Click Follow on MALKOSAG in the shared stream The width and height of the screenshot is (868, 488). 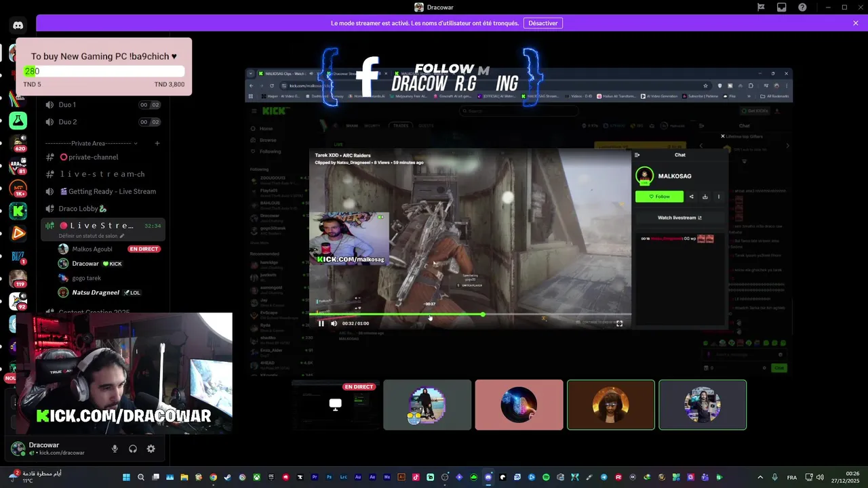point(659,197)
